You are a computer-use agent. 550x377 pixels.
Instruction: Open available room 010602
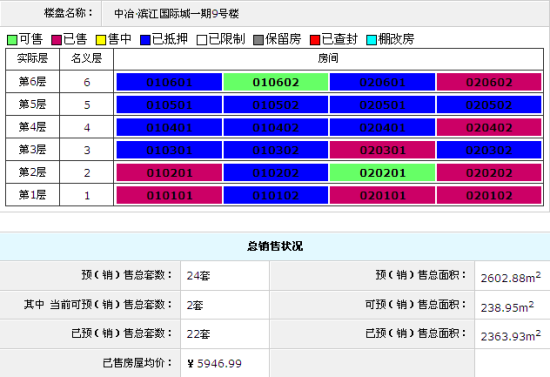[276, 82]
